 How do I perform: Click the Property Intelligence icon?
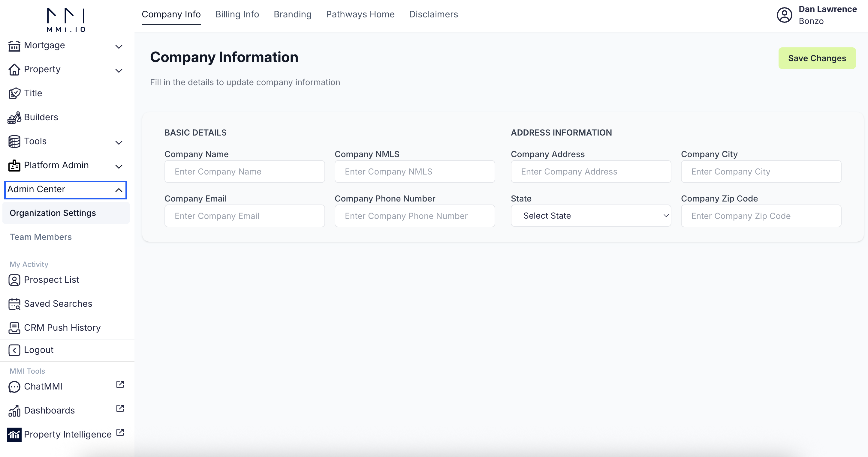(14, 435)
